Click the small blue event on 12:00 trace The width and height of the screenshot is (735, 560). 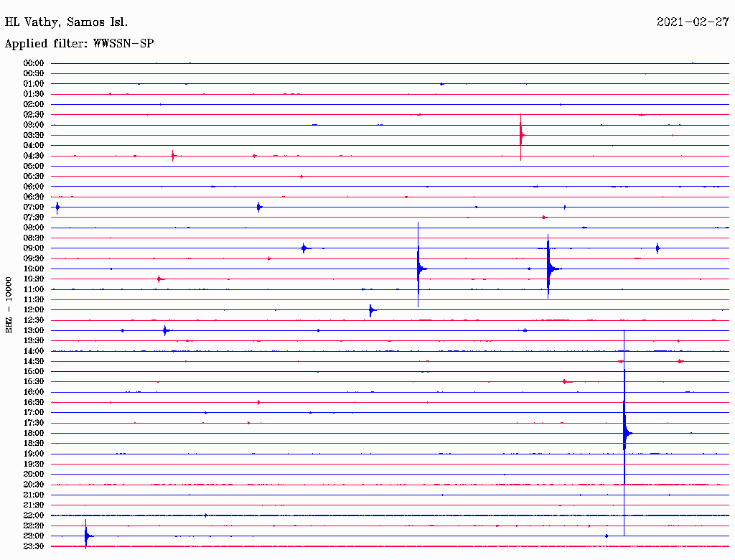coord(371,310)
